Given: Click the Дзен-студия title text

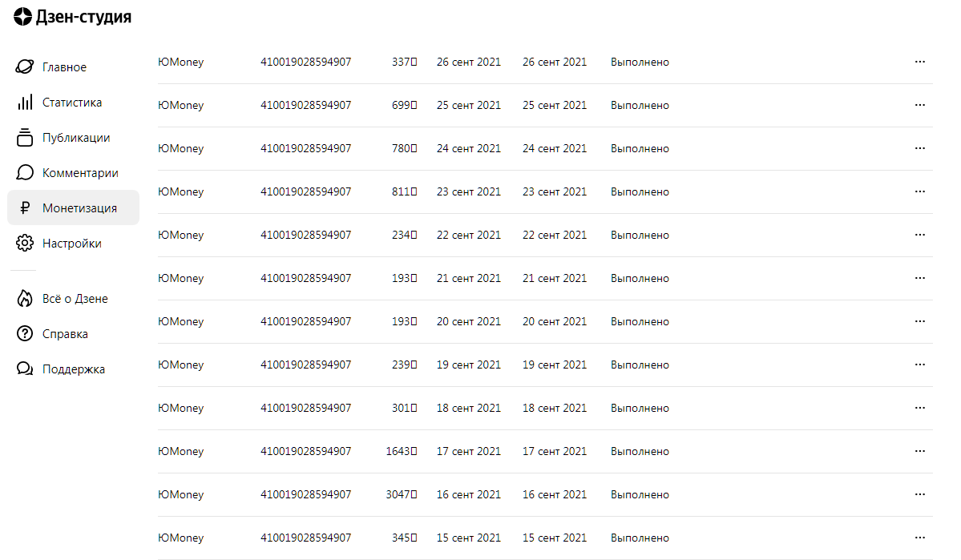Looking at the screenshot, I should 83,17.
